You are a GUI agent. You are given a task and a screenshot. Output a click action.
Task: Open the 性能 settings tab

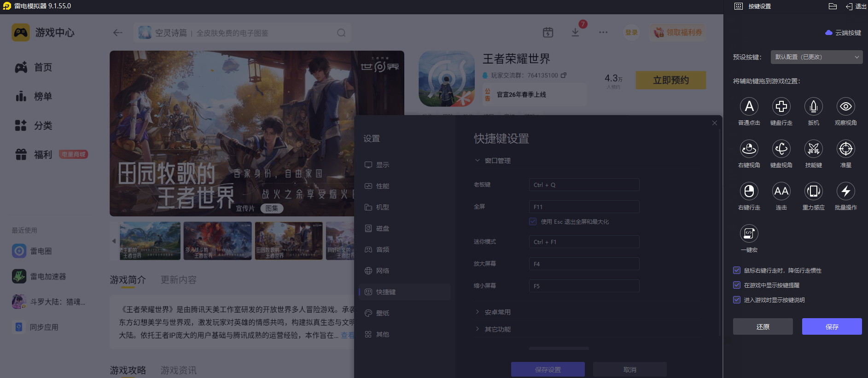(x=382, y=186)
